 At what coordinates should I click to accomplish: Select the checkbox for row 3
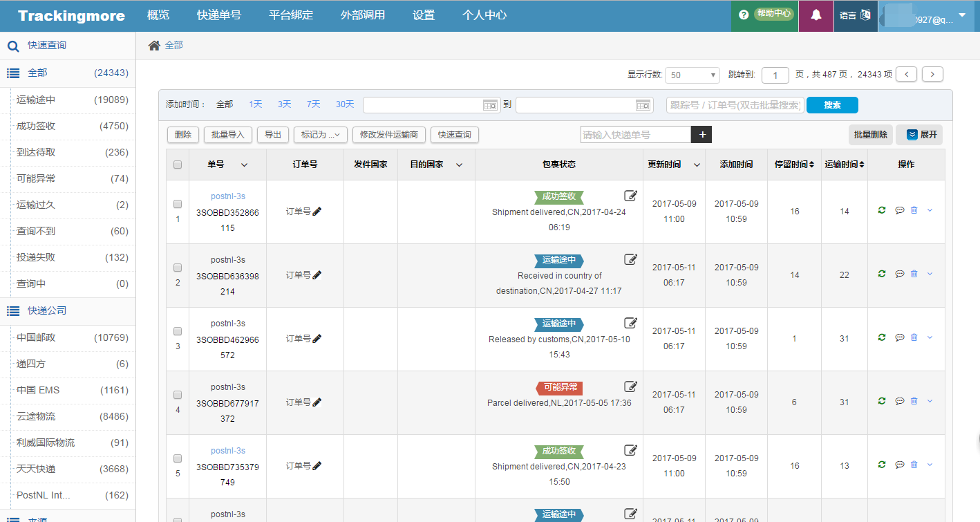[x=178, y=330]
